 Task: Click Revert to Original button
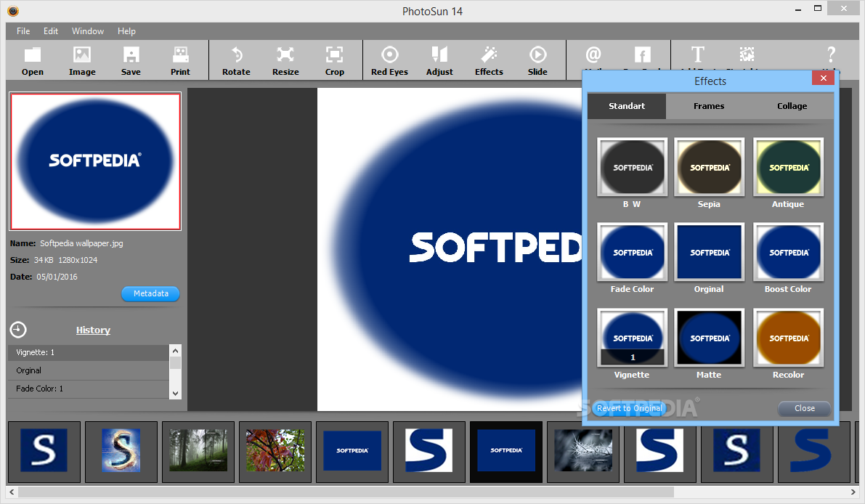click(x=629, y=408)
